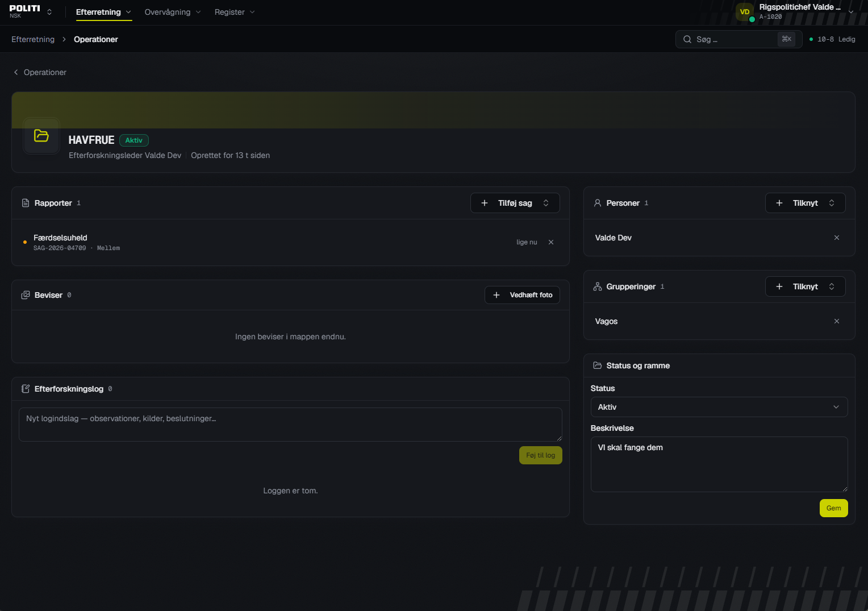Click Føj til log button

[541, 455]
